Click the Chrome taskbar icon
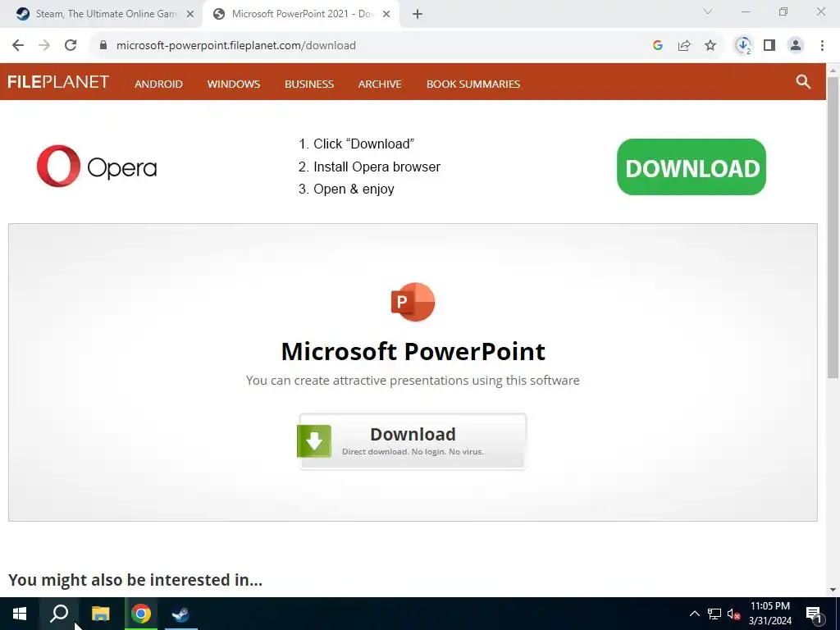Screen dimensions: 840x630 141,614
